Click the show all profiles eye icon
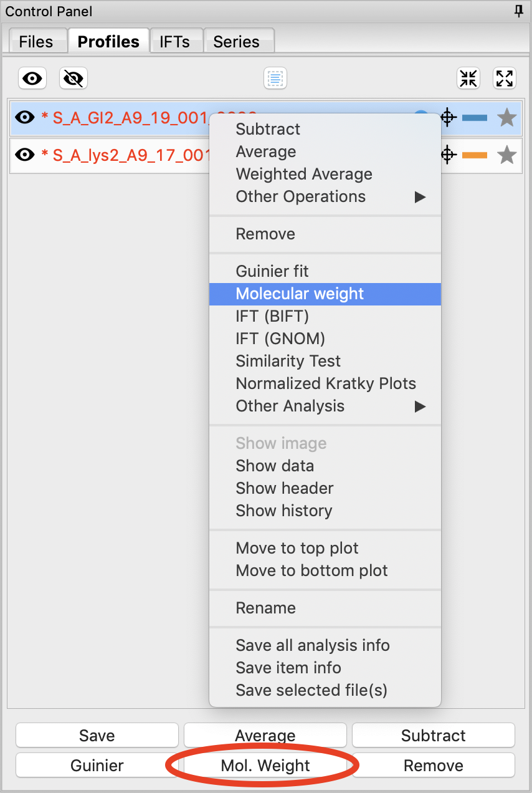 [32, 79]
